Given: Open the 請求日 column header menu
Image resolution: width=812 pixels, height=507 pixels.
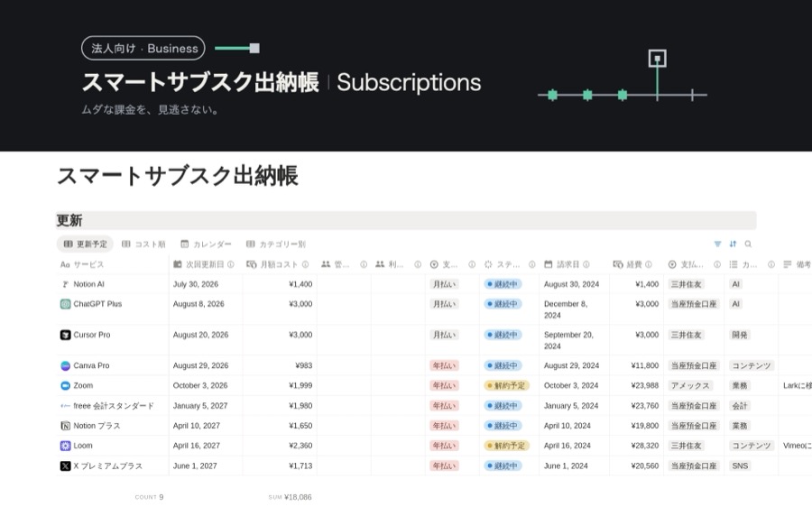Looking at the screenshot, I should (575, 264).
